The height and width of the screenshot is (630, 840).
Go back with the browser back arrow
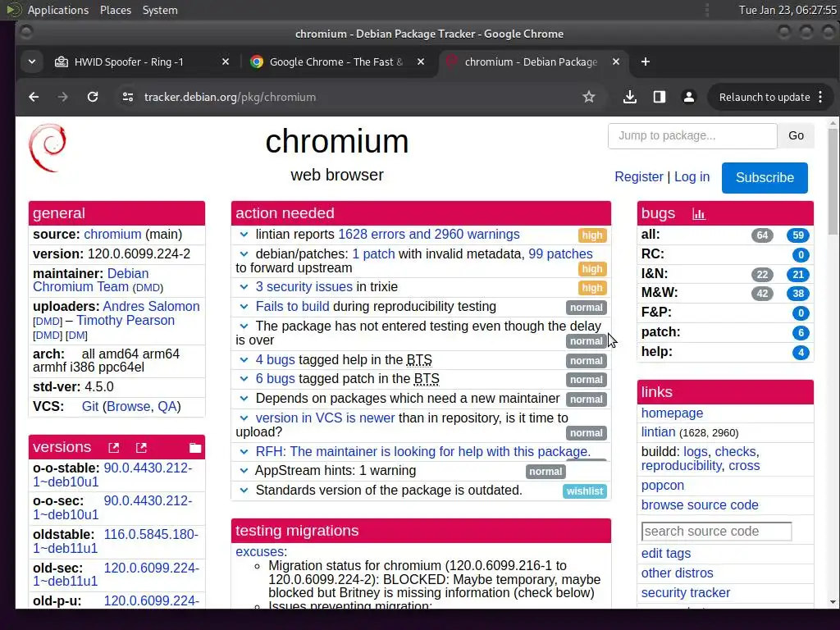(34, 97)
